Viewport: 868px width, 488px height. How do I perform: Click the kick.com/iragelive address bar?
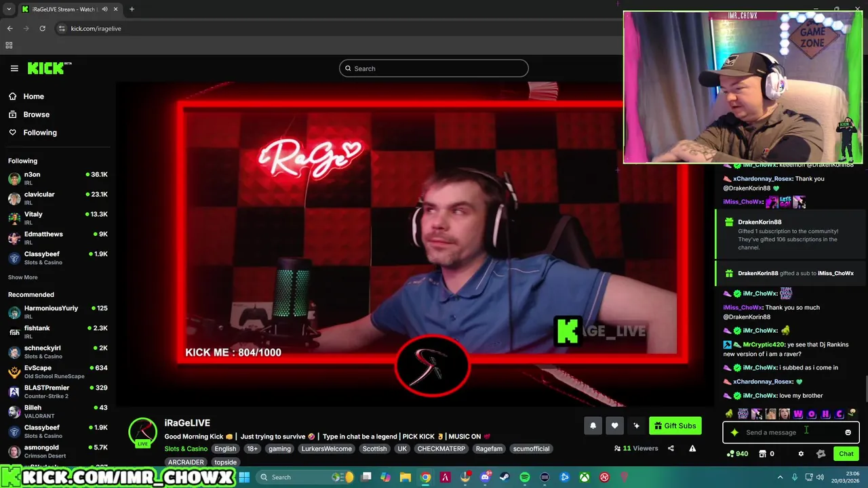pyautogui.click(x=96, y=28)
